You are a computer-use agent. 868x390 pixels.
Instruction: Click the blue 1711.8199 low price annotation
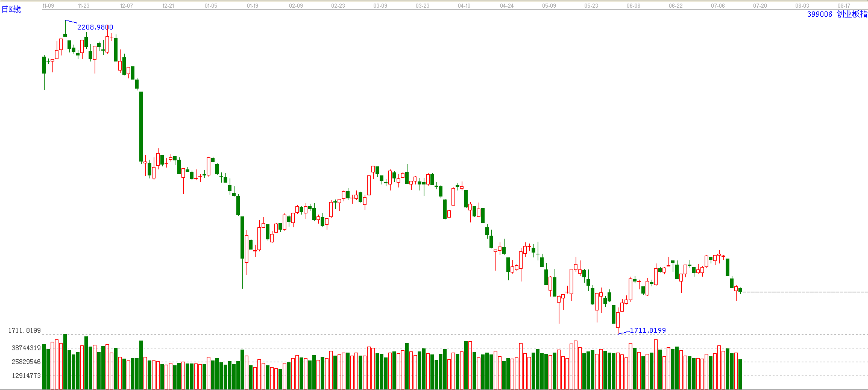648,330
